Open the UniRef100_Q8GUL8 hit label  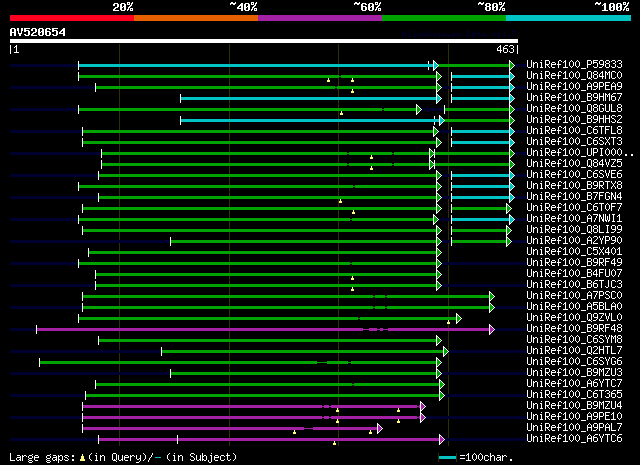[574, 108]
